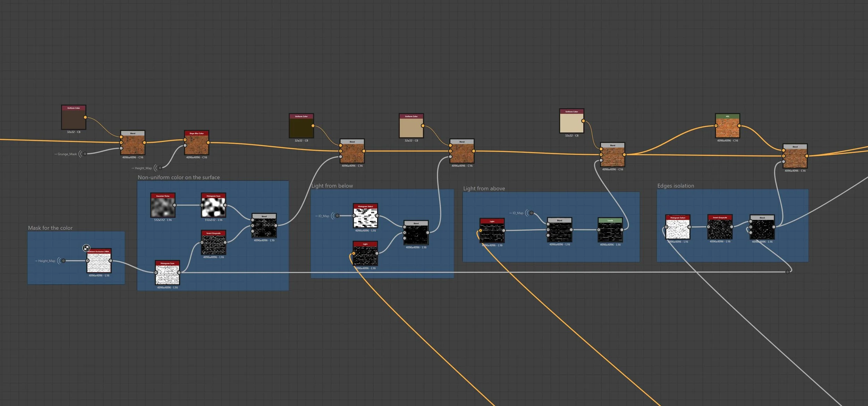Click Height_Map link connector feeding Slope Blur Color
Screen dimensions: 868x406
coord(160,168)
